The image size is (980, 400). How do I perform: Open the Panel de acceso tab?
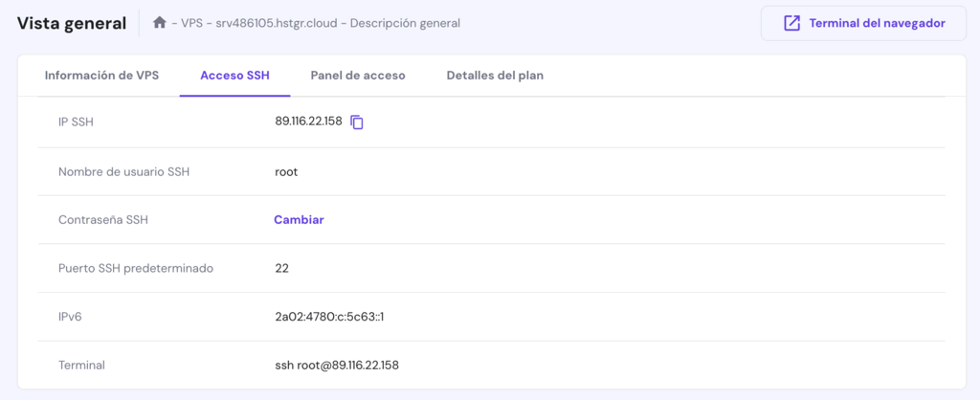tap(358, 76)
